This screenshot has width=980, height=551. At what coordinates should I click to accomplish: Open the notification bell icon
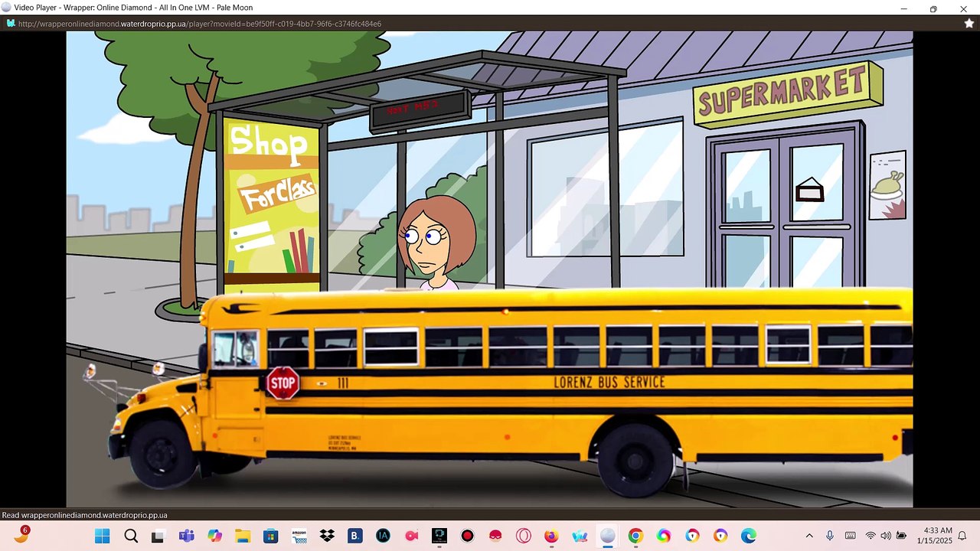[x=962, y=536]
